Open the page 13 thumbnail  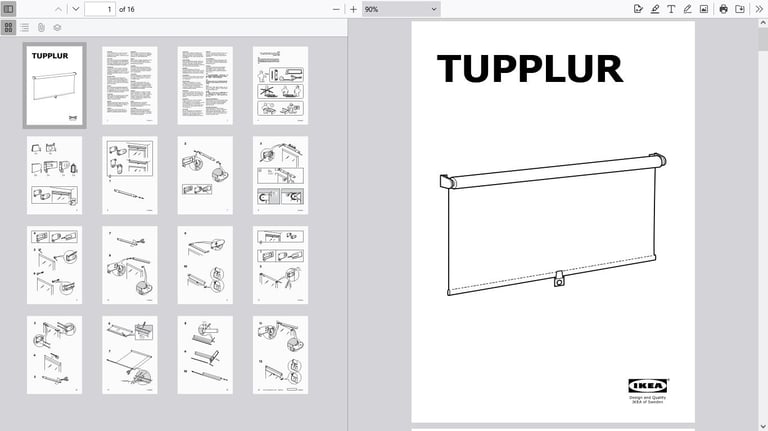(x=54, y=355)
